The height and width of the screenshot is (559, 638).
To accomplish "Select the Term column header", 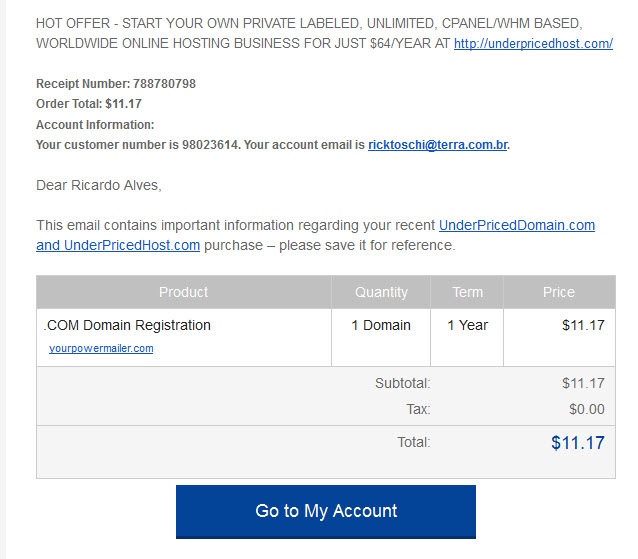I will click(467, 292).
